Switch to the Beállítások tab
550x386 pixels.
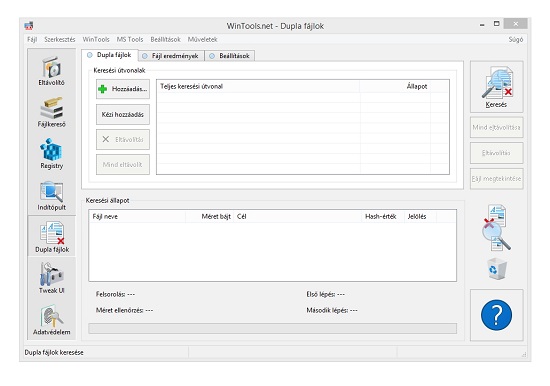230,56
